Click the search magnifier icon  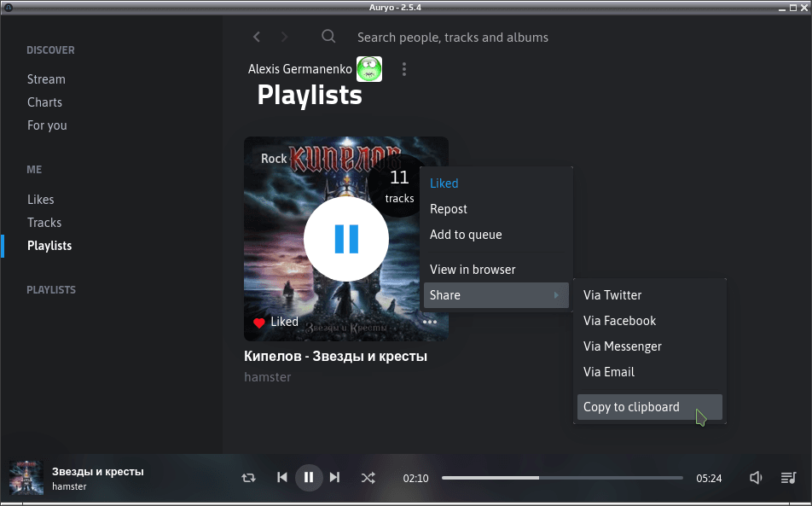pos(328,36)
